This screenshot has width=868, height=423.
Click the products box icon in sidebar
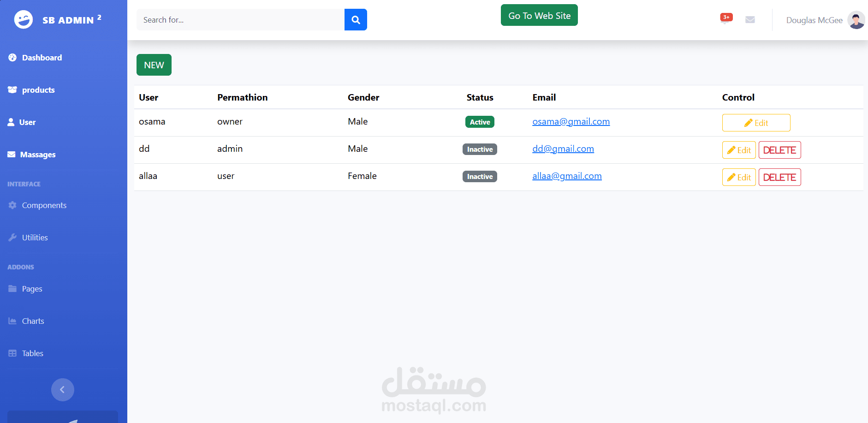pos(12,90)
